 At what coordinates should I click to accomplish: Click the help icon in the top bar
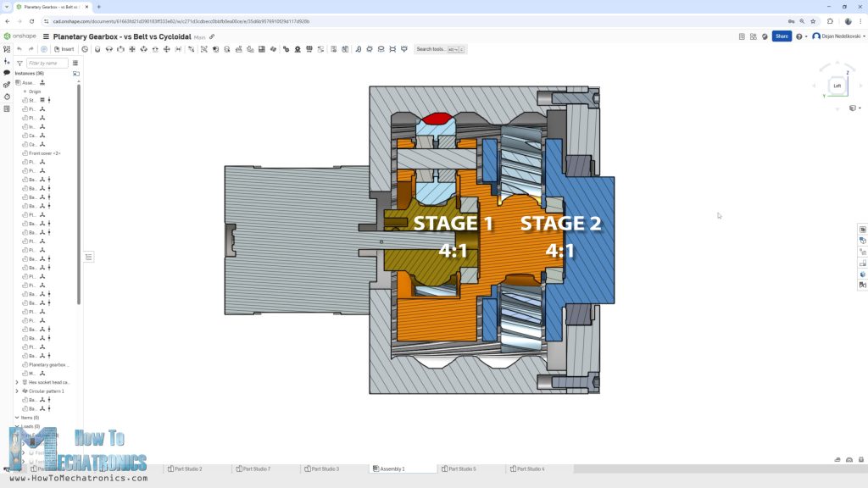(x=798, y=36)
